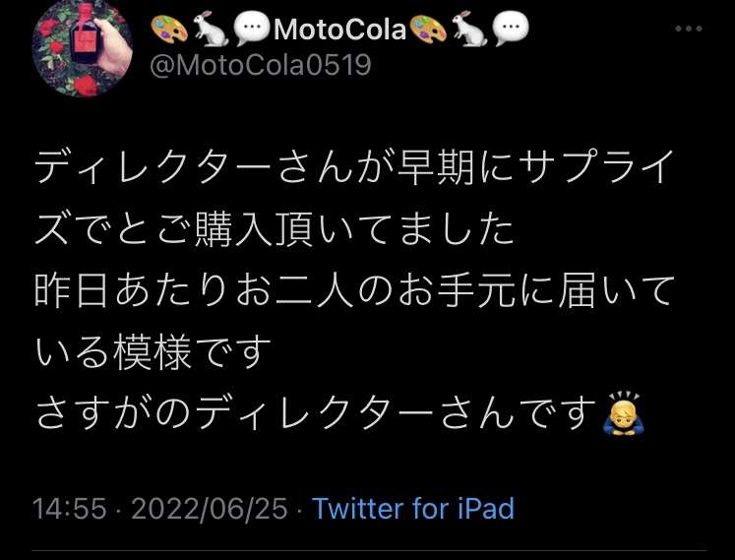
Task: Click the first tweet line starting ディレクターさんが
Action: pyautogui.click(x=355, y=167)
